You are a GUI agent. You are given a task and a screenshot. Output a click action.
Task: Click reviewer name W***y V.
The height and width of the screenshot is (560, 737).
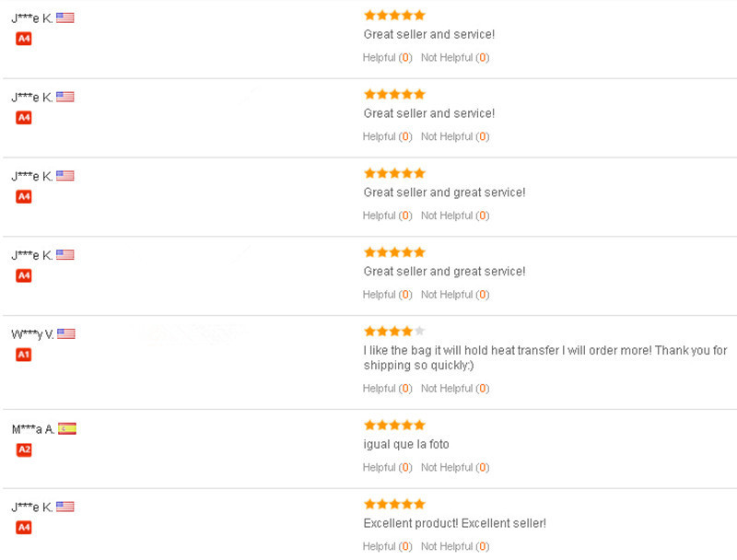(x=32, y=334)
